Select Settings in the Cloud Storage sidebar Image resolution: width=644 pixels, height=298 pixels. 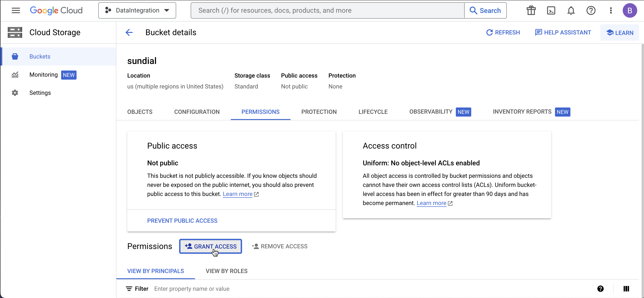point(40,93)
